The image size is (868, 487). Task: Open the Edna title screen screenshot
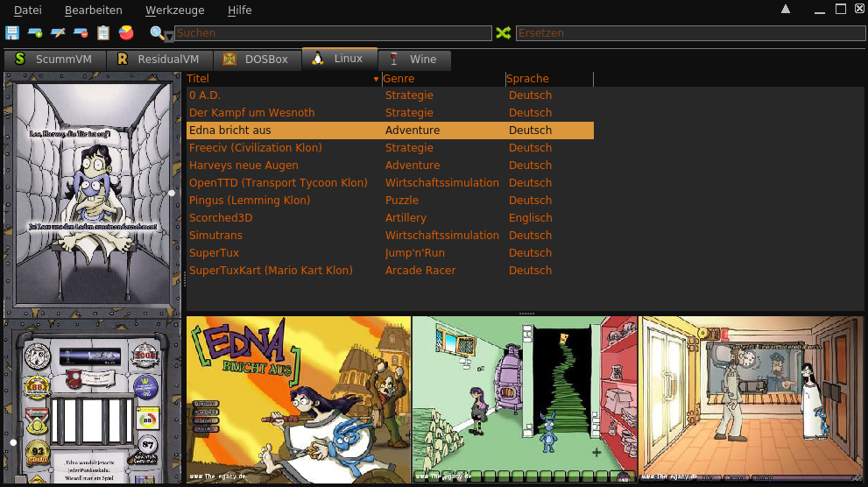click(299, 399)
